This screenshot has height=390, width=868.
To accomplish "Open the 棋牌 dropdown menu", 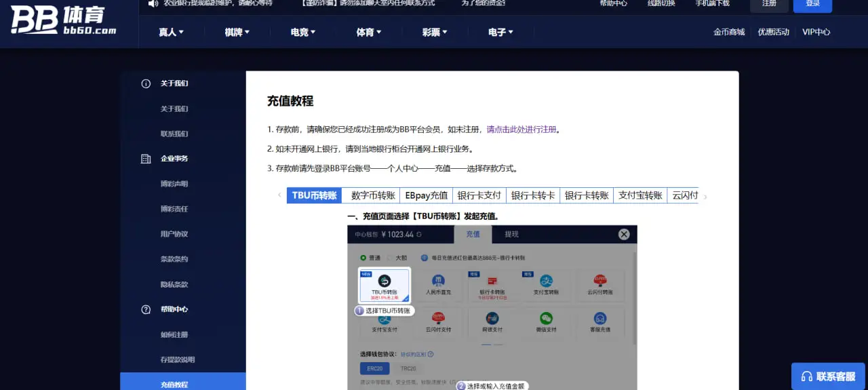I will [x=237, y=32].
